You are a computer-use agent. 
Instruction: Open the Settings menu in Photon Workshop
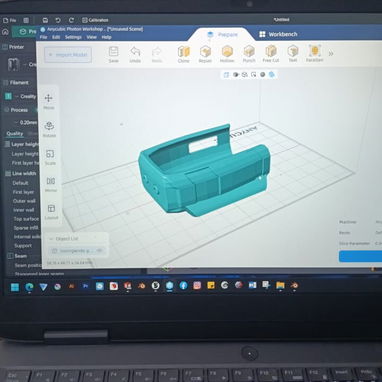pos(73,37)
